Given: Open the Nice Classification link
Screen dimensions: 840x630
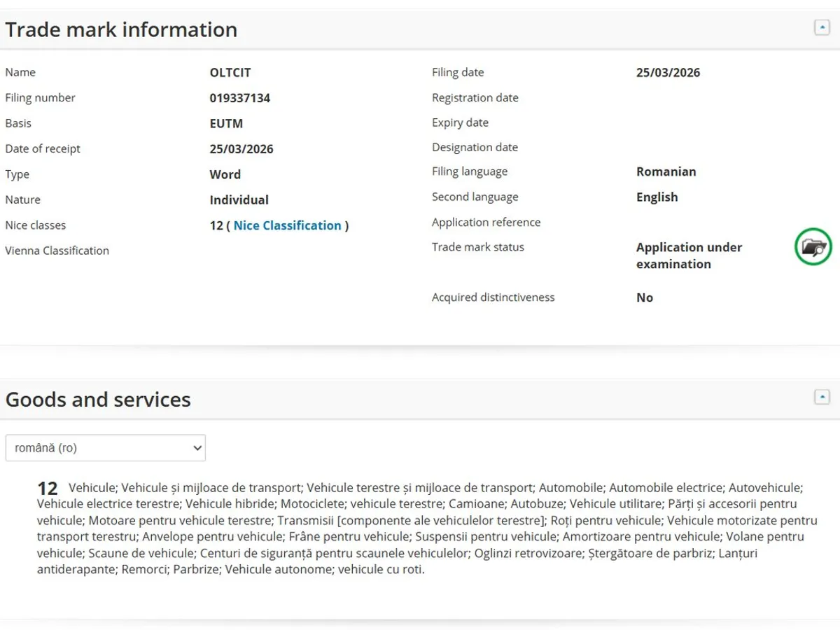Looking at the screenshot, I should point(287,225).
